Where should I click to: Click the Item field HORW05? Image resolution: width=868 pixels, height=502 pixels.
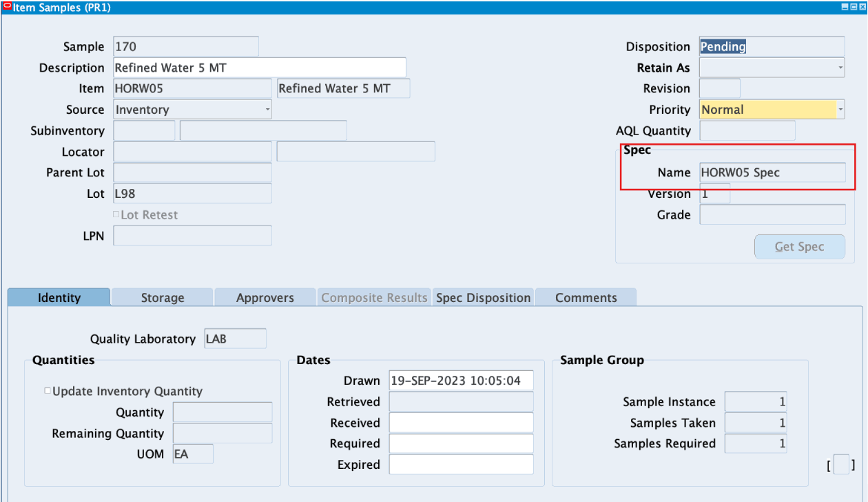click(192, 88)
